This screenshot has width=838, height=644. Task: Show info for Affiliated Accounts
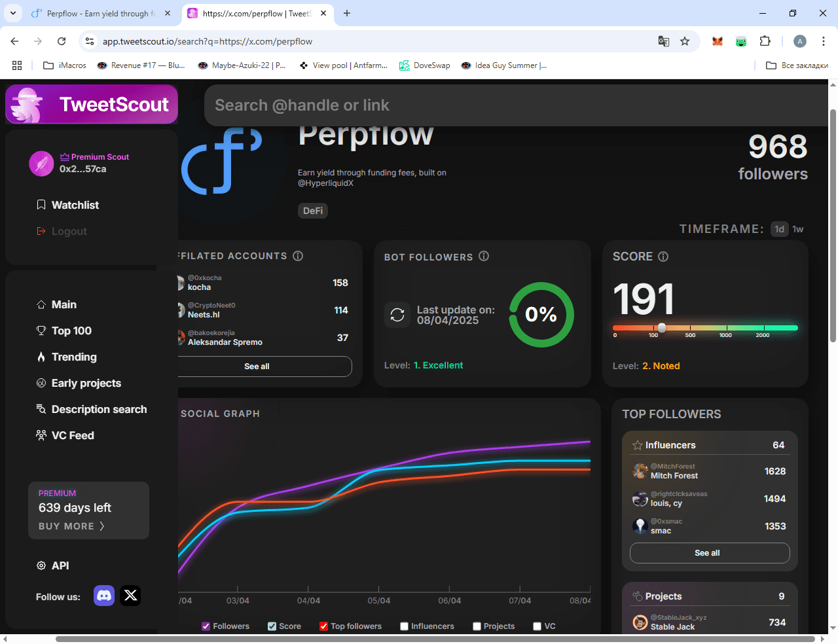(298, 256)
